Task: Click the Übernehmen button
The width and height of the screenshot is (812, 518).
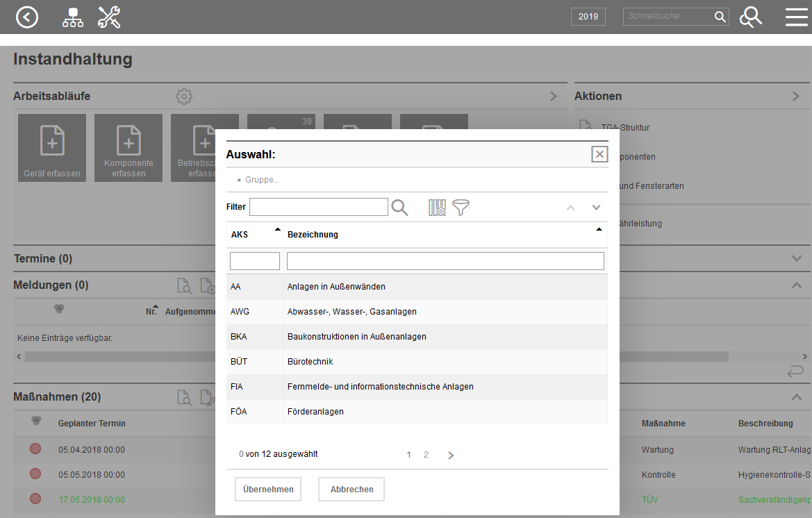Action: coord(268,490)
